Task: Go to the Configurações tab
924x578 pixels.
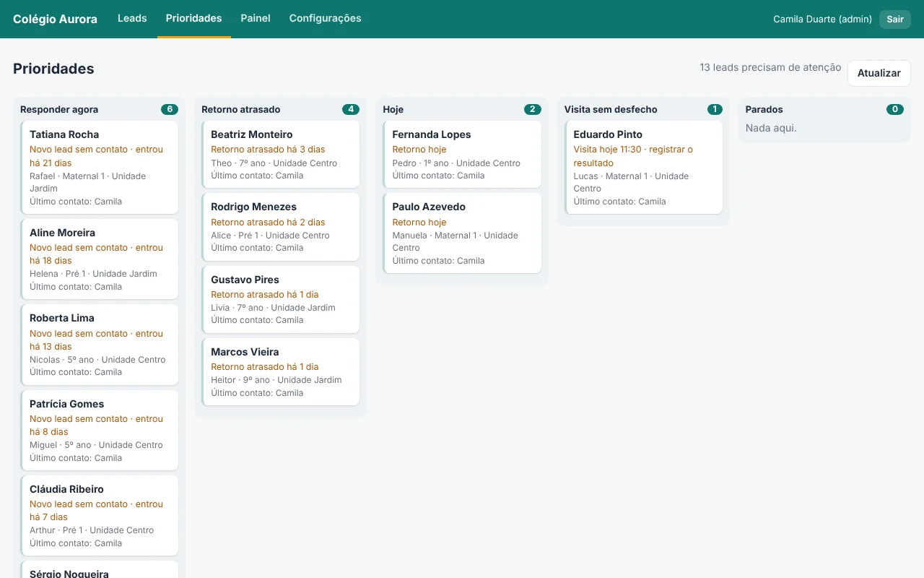Action: [x=325, y=19]
